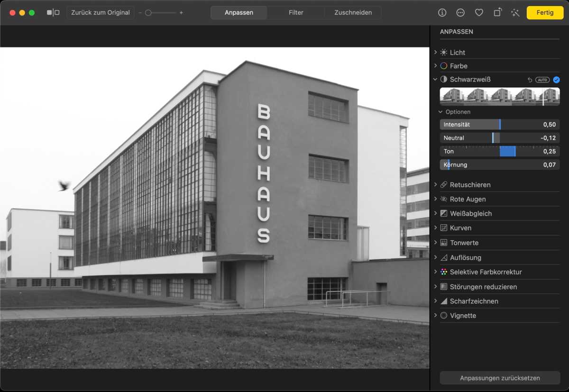Click the sun icon beside Licht
This screenshot has width=569, height=392.
(x=444, y=53)
